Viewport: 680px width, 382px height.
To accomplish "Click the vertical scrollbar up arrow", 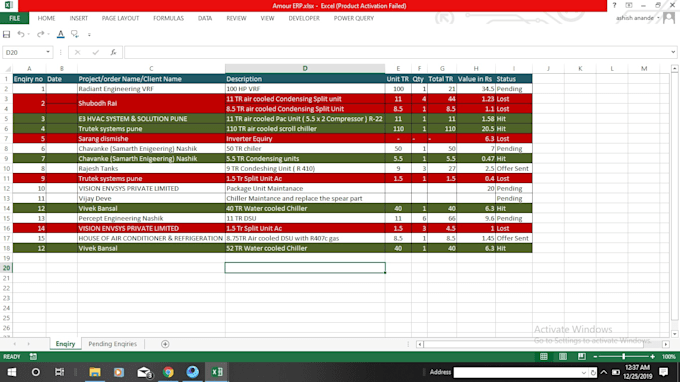I will (x=674, y=69).
